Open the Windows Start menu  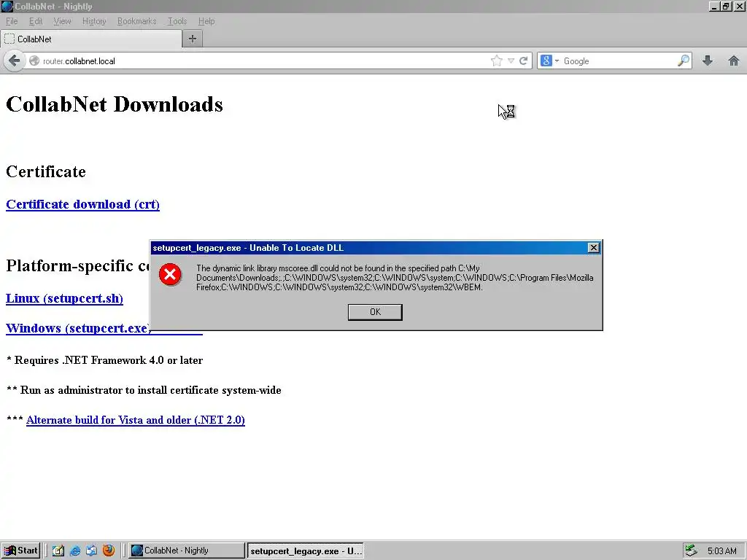click(20, 551)
